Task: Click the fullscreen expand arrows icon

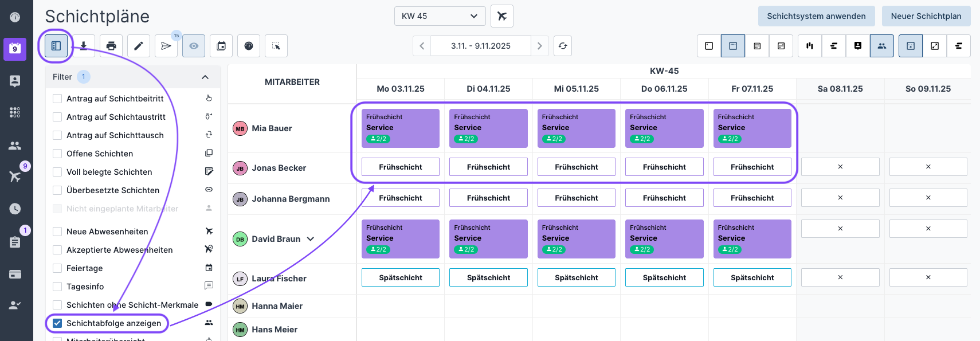Action: click(935, 46)
